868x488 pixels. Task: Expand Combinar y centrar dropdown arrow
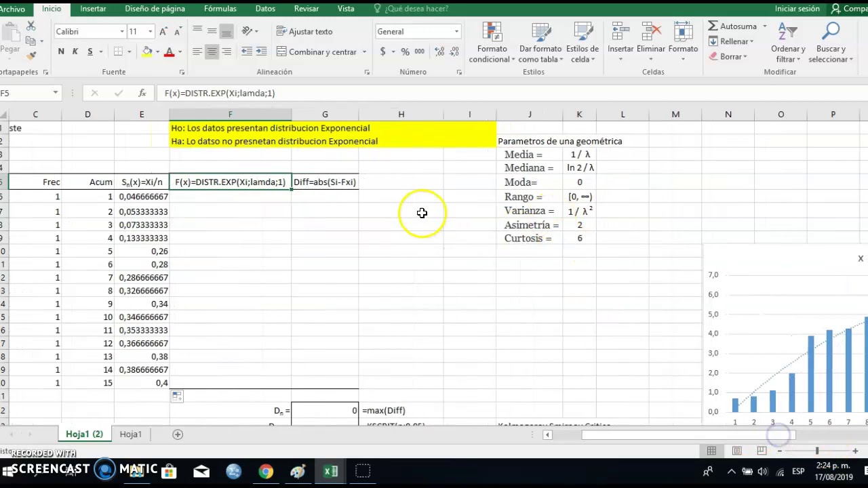pyautogui.click(x=364, y=52)
